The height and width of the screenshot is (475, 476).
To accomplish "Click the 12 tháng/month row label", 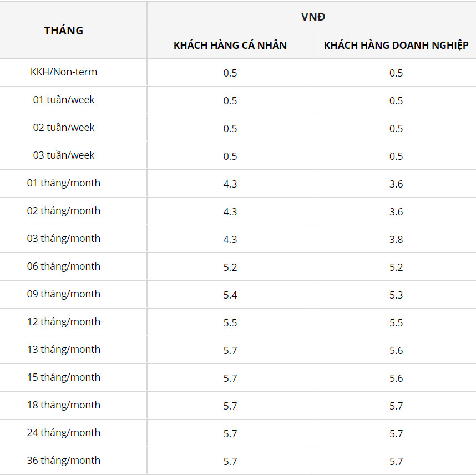I will [64, 322].
